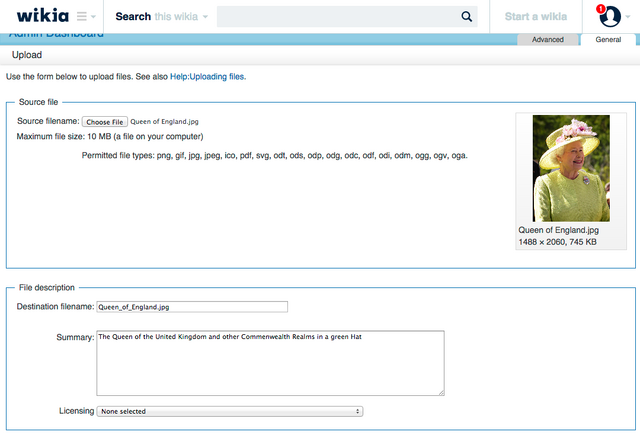
Task: Open the hamburger navigation menu
Action: pyautogui.click(x=86, y=16)
